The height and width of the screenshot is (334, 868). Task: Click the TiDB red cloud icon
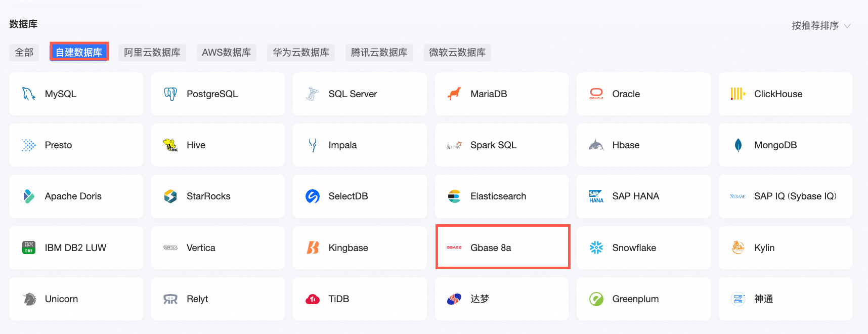point(313,299)
